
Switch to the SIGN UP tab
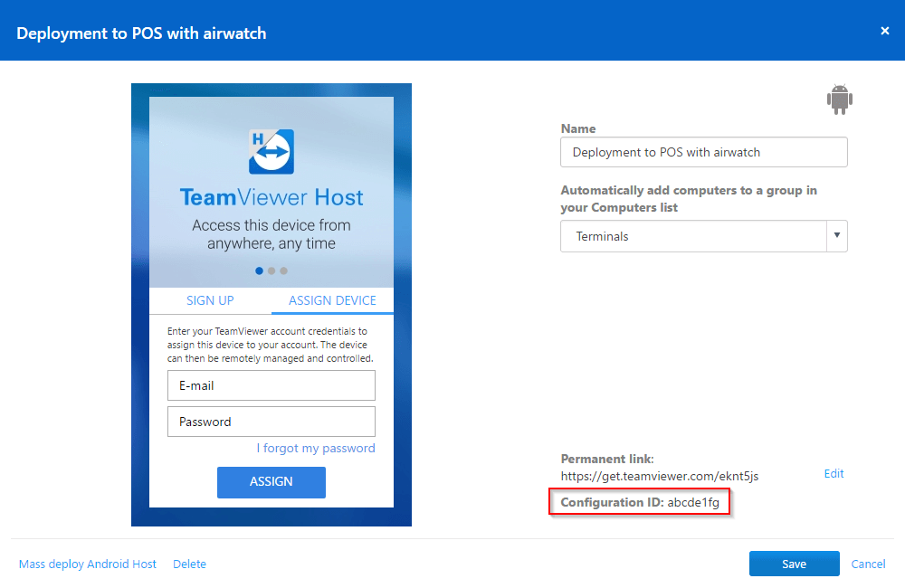[210, 300]
